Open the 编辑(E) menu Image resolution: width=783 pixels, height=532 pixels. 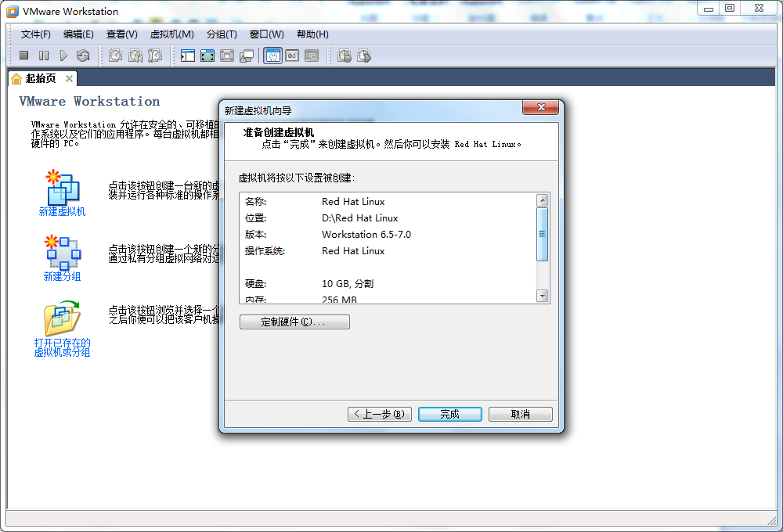pyautogui.click(x=78, y=34)
